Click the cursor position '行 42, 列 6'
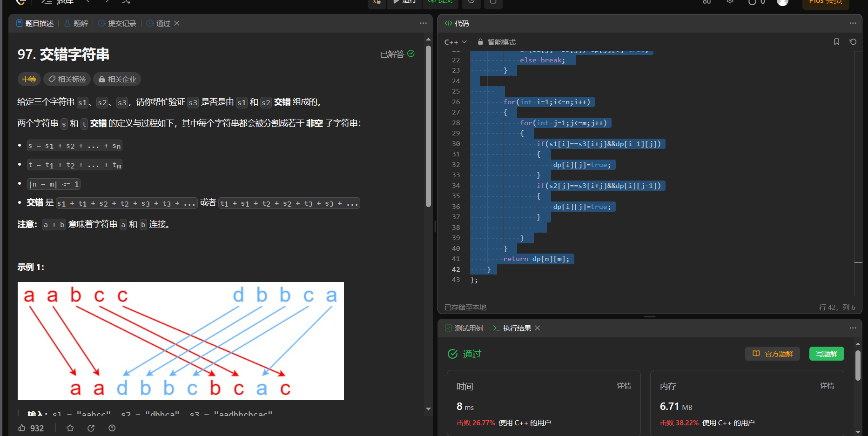The height and width of the screenshot is (436, 868). (x=837, y=307)
